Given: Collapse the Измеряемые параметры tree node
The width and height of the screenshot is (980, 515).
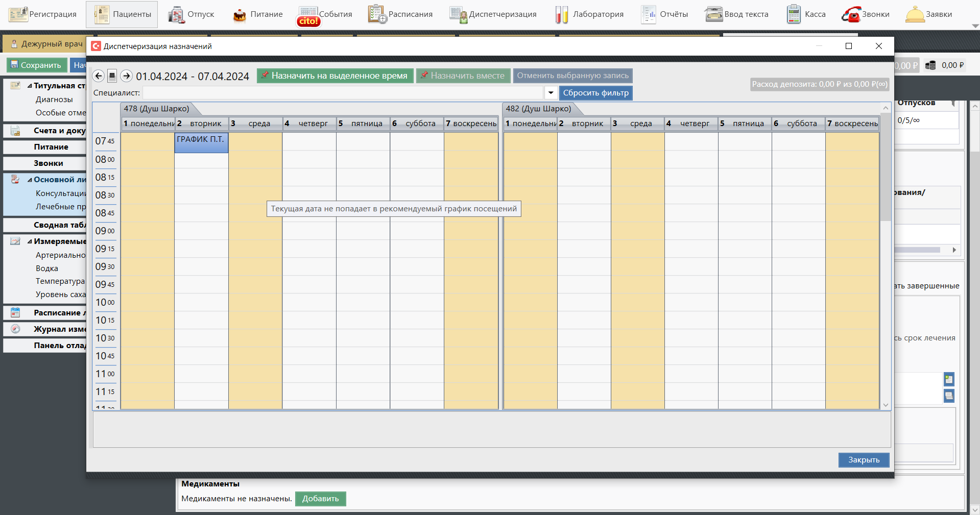Looking at the screenshot, I should (x=30, y=242).
